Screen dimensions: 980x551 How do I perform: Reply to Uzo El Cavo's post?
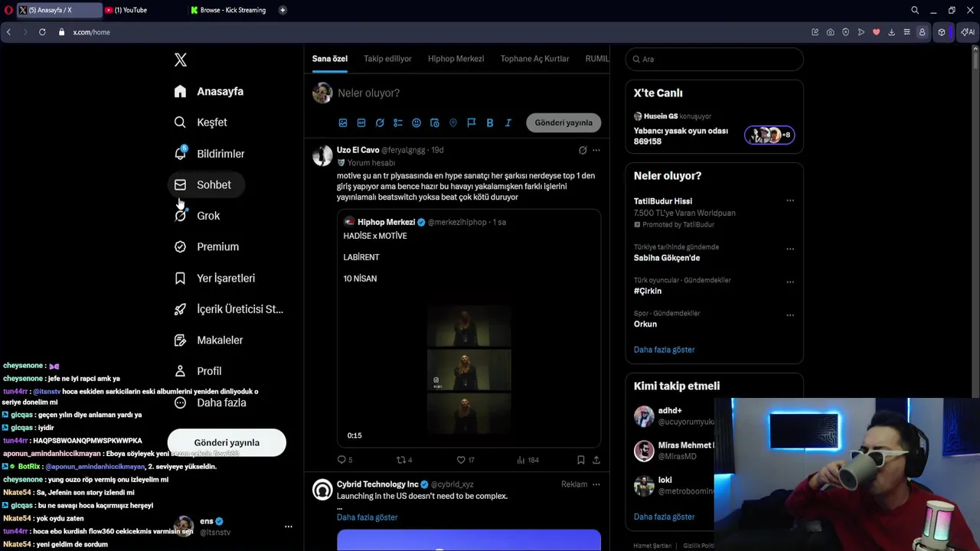(345, 460)
